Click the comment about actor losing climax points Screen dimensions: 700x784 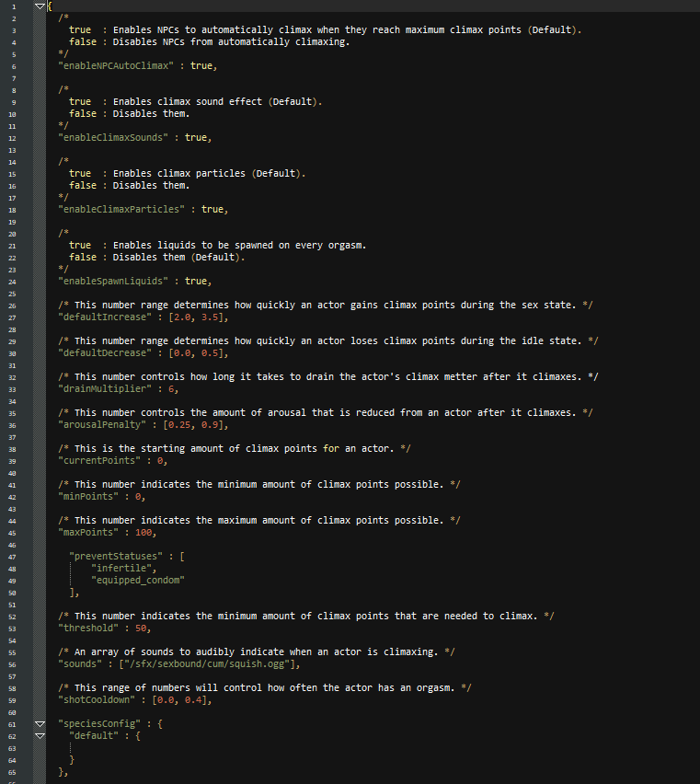[x=328, y=341]
